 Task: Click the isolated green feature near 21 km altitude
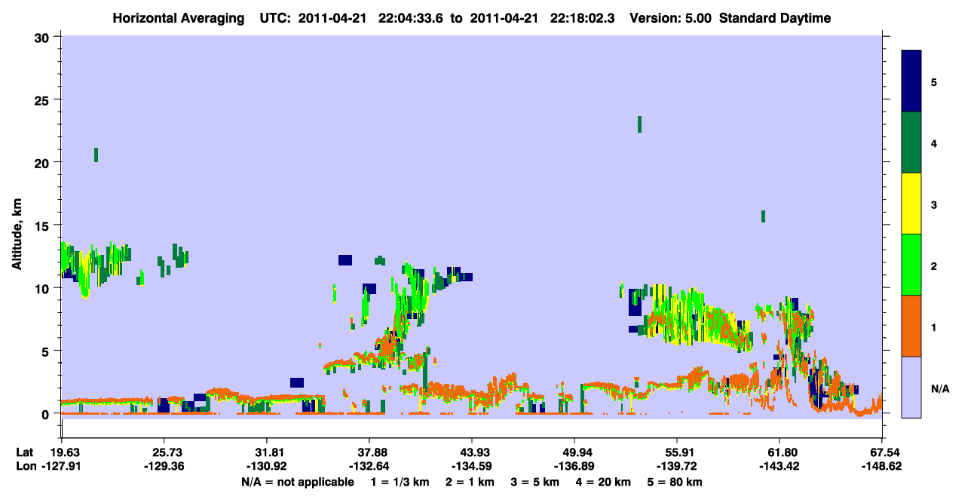[96, 155]
